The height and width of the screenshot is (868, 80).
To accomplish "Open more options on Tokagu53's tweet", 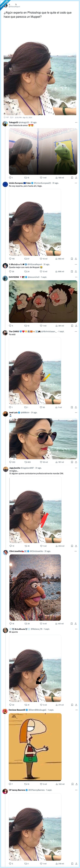I will coord(76,122).
